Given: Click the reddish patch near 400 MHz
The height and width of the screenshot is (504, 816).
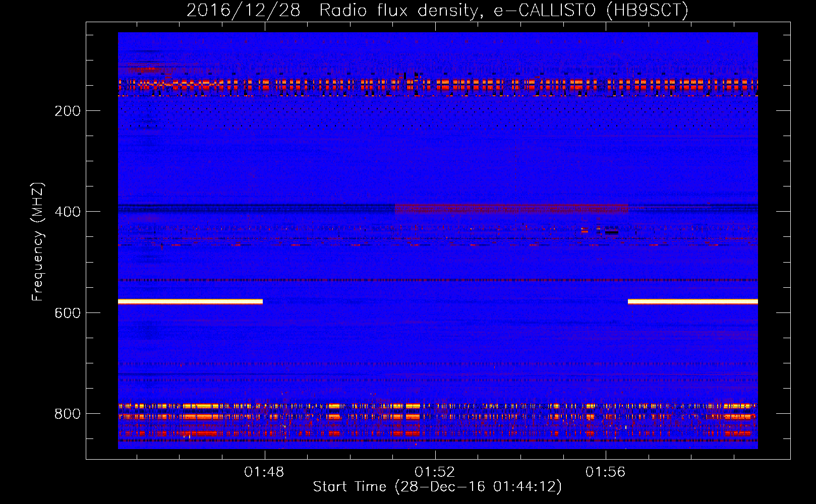Looking at the screenshot, I should [x=511, y=209].
